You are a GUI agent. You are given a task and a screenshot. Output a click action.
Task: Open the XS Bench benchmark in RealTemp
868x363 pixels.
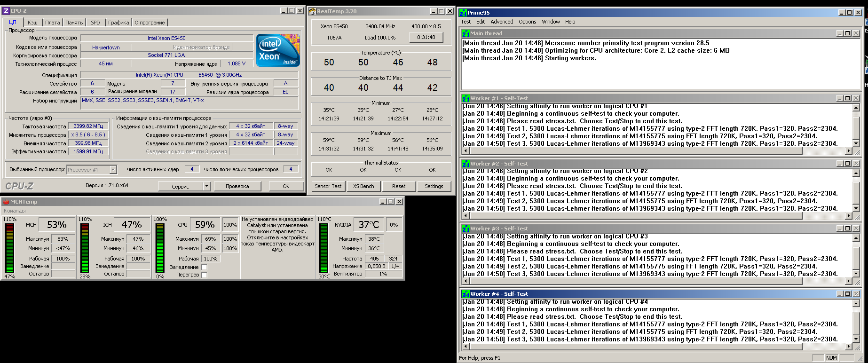coord(363,186)
